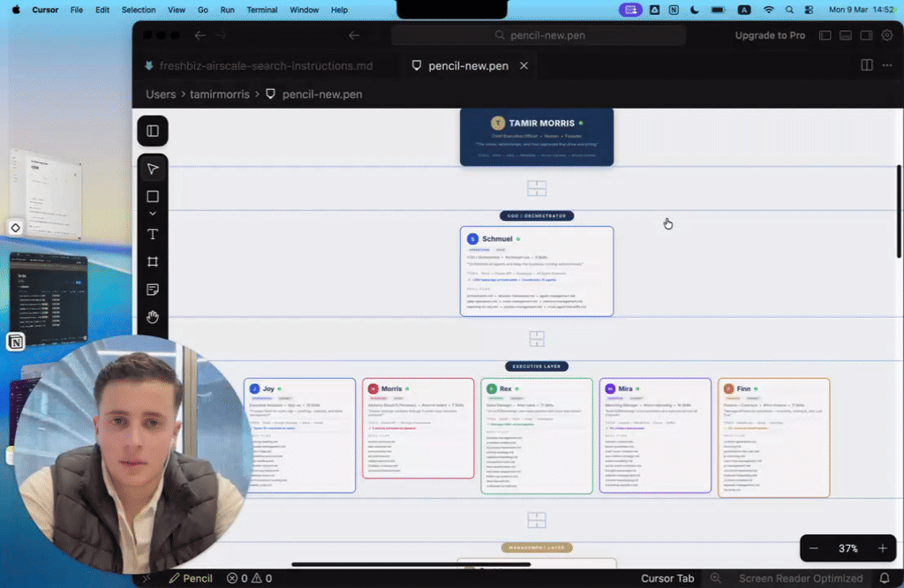Select the Frame tool

[x=153, y=262]
